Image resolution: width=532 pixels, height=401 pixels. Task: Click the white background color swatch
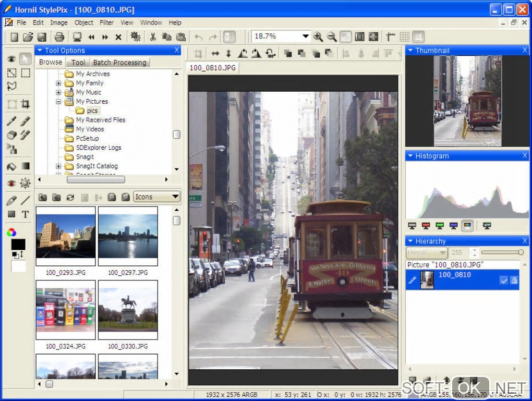click(x=18, y=265)
